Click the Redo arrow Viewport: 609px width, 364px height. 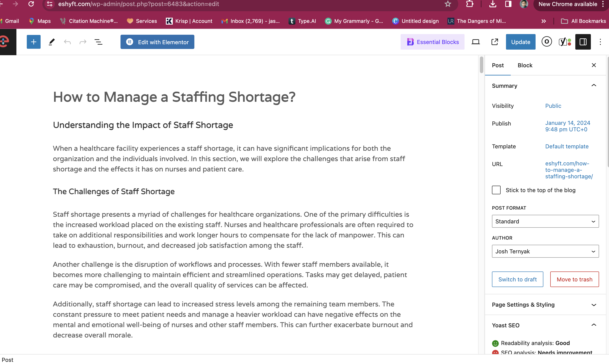(83, 42)
